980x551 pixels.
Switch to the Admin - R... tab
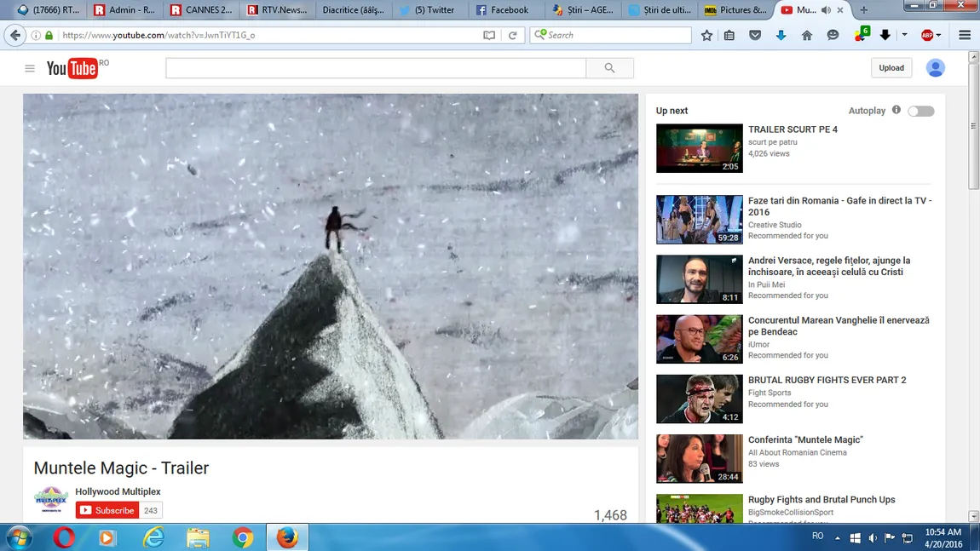coord(125,10)
